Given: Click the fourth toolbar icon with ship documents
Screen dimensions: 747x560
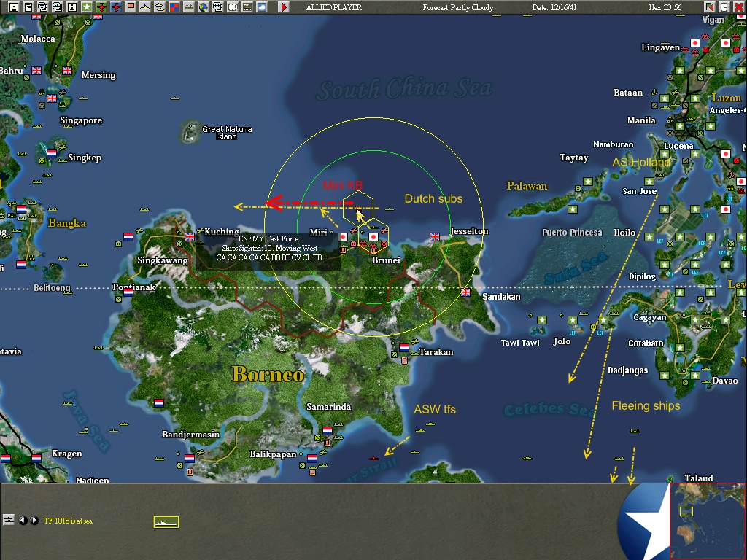Looking at the screenshot, I should tap(58, 7).
